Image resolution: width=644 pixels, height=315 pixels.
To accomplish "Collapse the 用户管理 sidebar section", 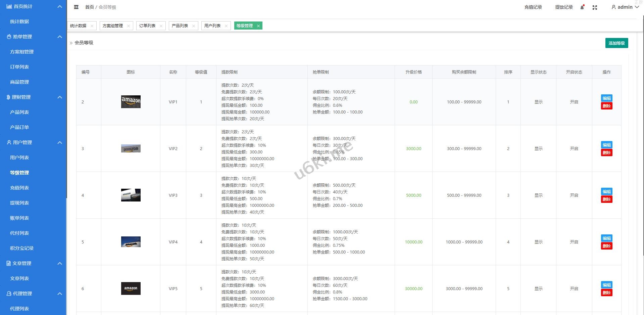I will point(60,142).
